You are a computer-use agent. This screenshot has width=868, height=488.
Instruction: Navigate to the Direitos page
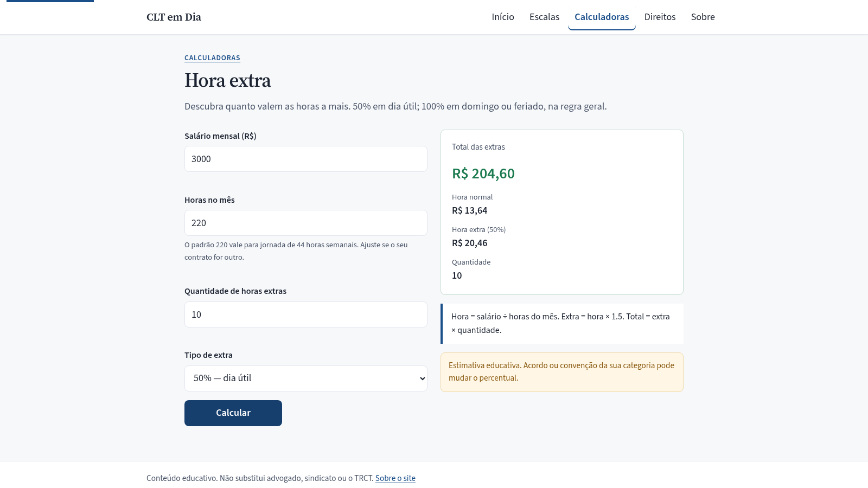coord(660,17)
